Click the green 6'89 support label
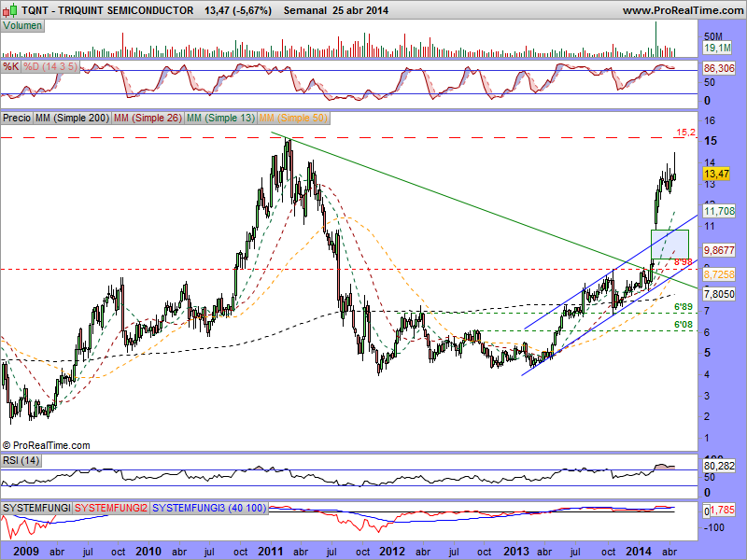The height and width of the screenshot is (560, 747). pos(684,307)
